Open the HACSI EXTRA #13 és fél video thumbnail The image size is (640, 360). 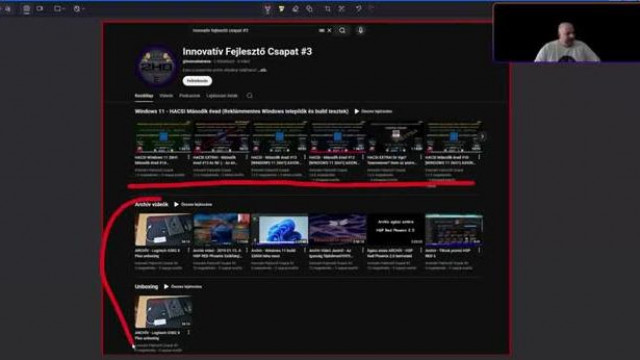pos(221,136)
